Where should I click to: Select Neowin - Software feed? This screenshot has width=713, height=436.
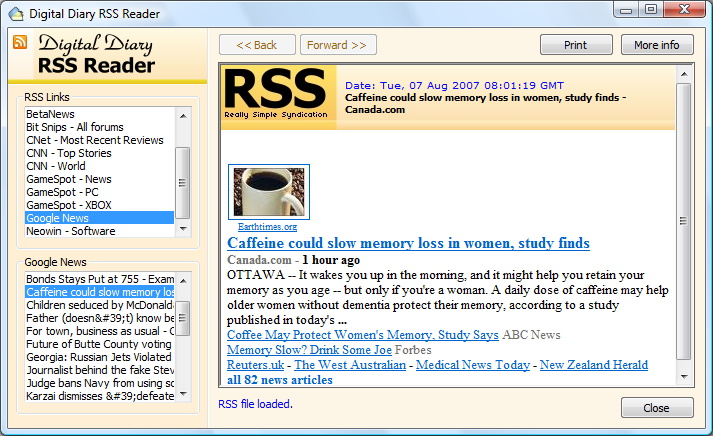100,231
